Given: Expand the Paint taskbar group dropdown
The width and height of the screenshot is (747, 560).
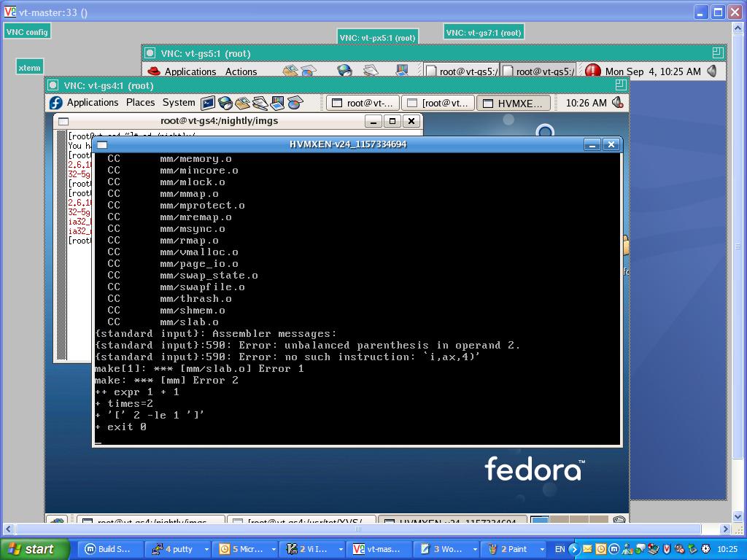Looking at the screenshot, I should coord(541,549).
